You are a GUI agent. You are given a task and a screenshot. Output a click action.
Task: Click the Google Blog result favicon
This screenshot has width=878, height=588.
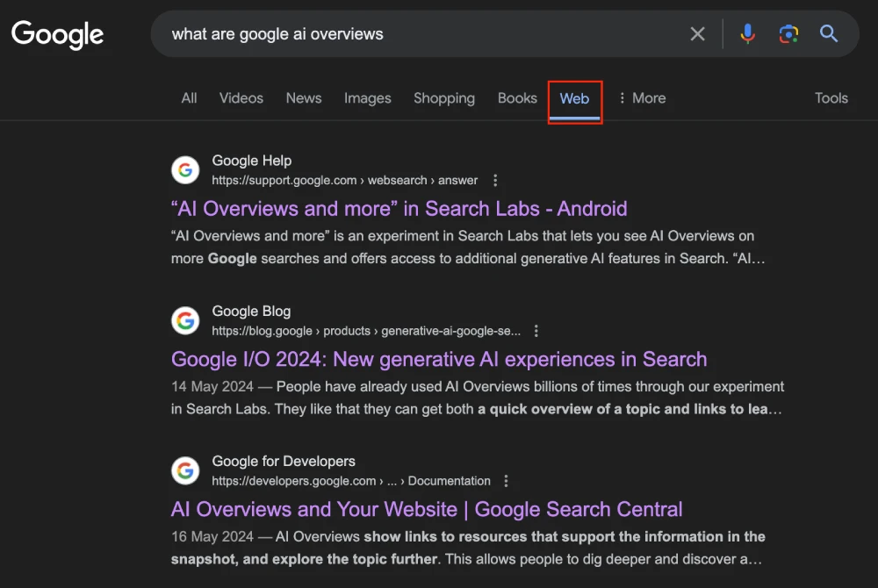[x=184, y=320]
